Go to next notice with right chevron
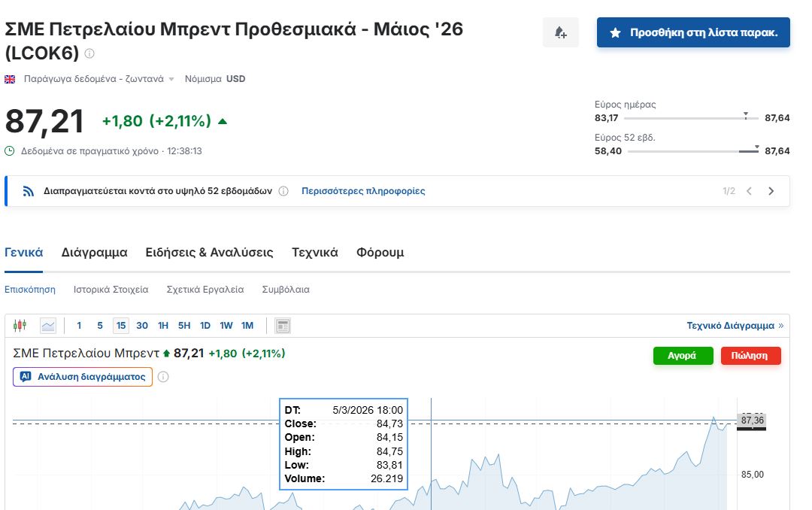This screenshot has height=510, width=812. tap(771, 191)
